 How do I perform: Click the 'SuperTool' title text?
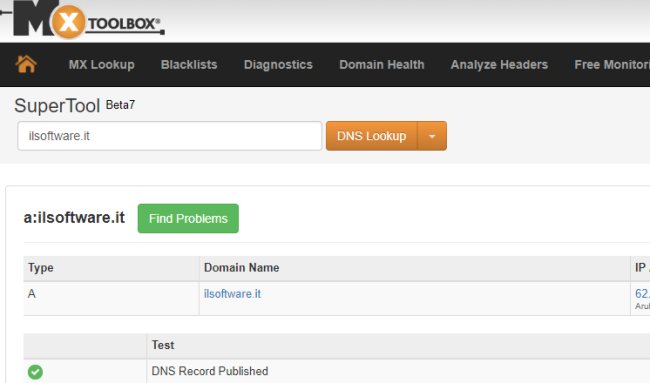57,106
